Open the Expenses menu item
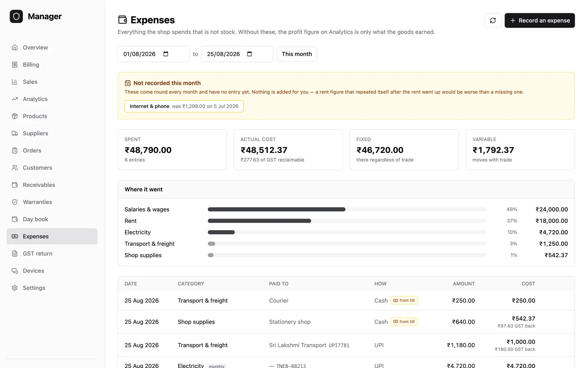The image size is (588, 368). (x=52, y=236)
